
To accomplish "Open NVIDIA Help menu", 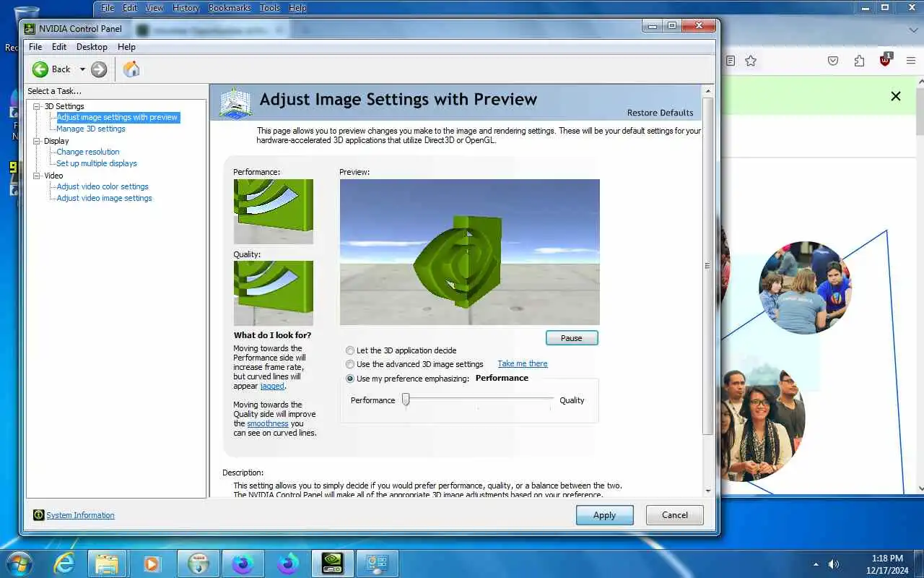I will [x=126, y=47].
